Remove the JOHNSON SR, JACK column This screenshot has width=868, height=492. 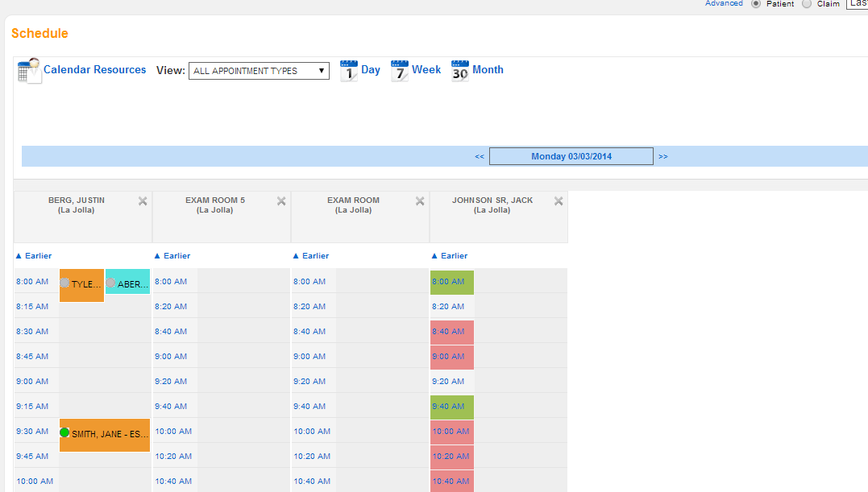point(559,201)
